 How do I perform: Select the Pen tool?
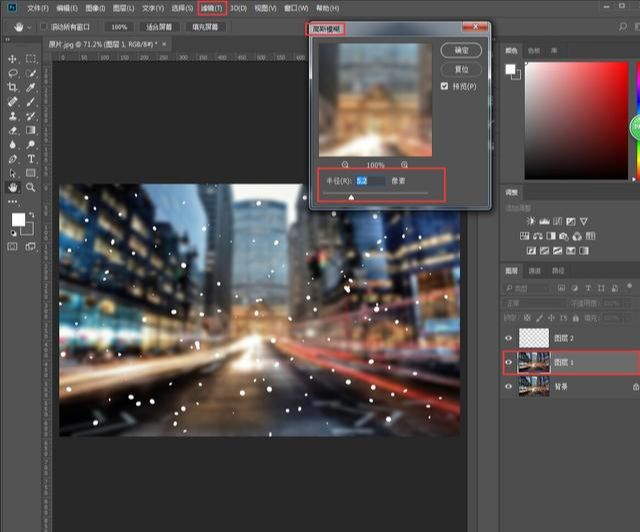click(12, 159)
